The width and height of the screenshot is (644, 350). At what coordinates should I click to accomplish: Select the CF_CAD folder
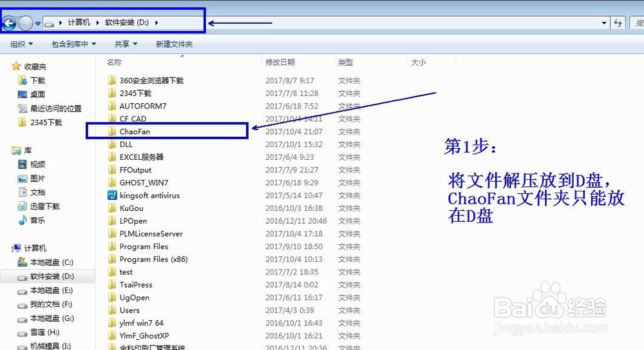click(x=133, y=119)
